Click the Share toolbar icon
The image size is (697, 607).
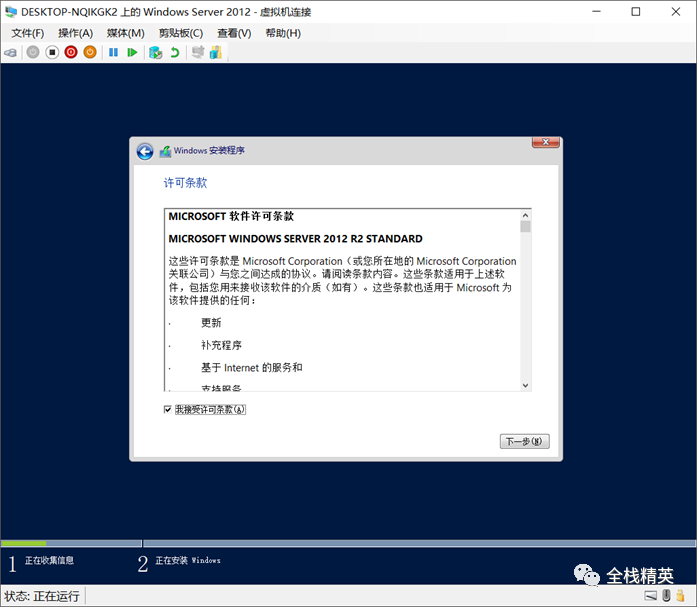tap(216, 52)
